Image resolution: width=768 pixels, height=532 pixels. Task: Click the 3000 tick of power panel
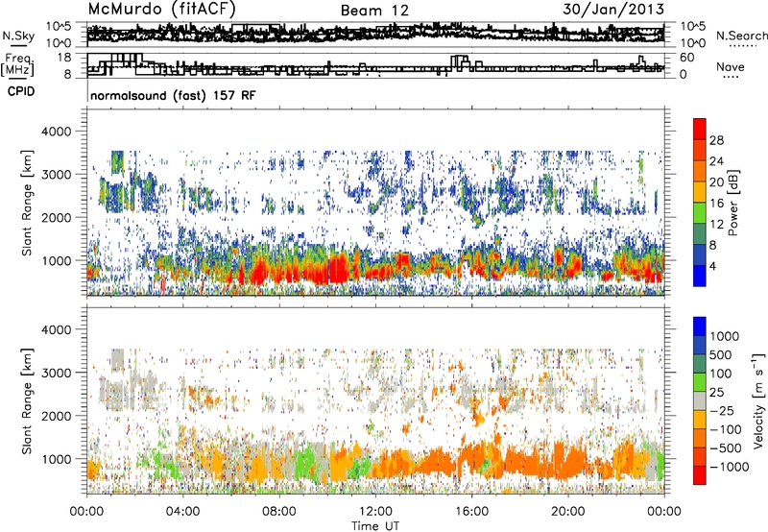[56, 175]
